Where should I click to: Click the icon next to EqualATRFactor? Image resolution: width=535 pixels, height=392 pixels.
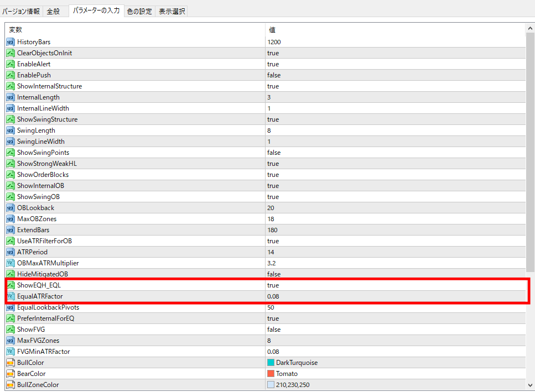click(x=11, y=296)
